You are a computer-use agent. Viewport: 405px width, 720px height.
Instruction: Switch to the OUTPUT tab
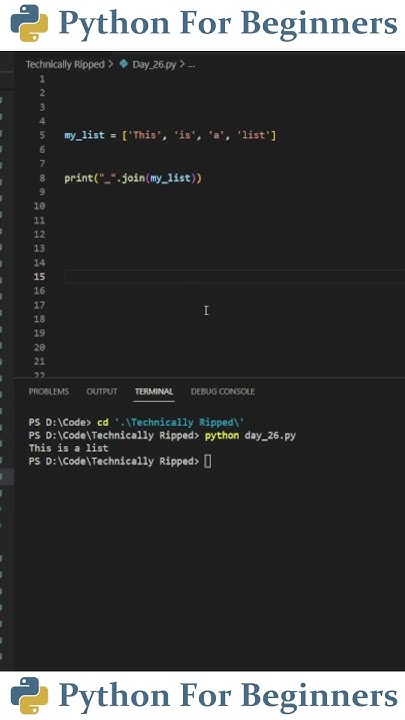(x=102, y=391)
